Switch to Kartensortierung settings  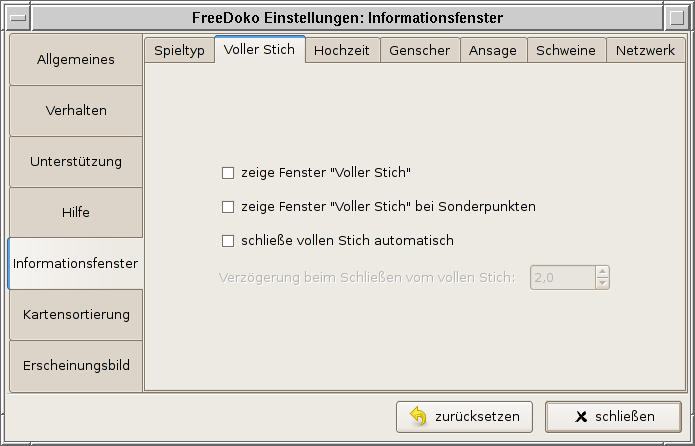pos(76,315)
